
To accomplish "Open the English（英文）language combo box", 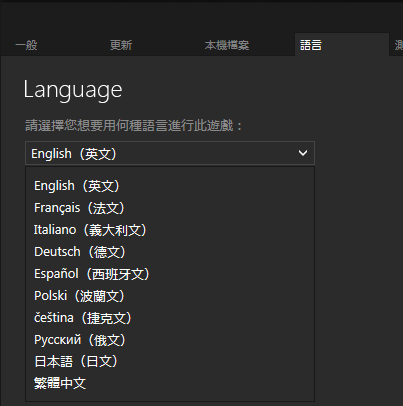I will [170, 153].
